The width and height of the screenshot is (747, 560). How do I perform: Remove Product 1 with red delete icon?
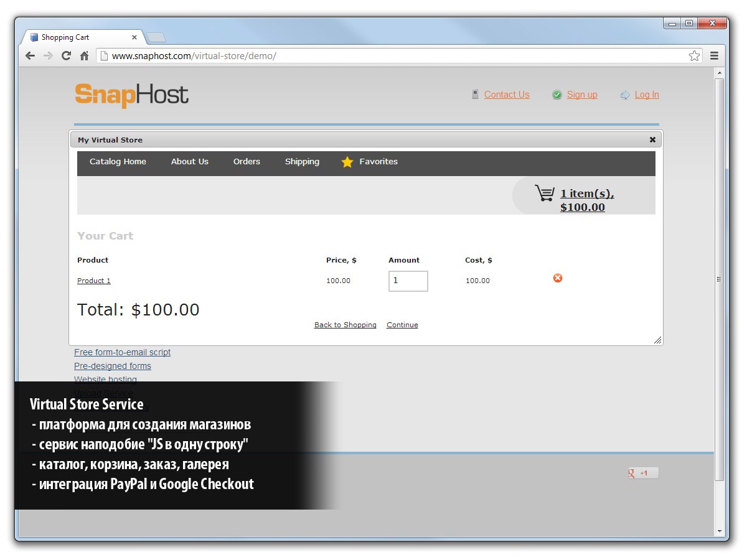(558, 278)
